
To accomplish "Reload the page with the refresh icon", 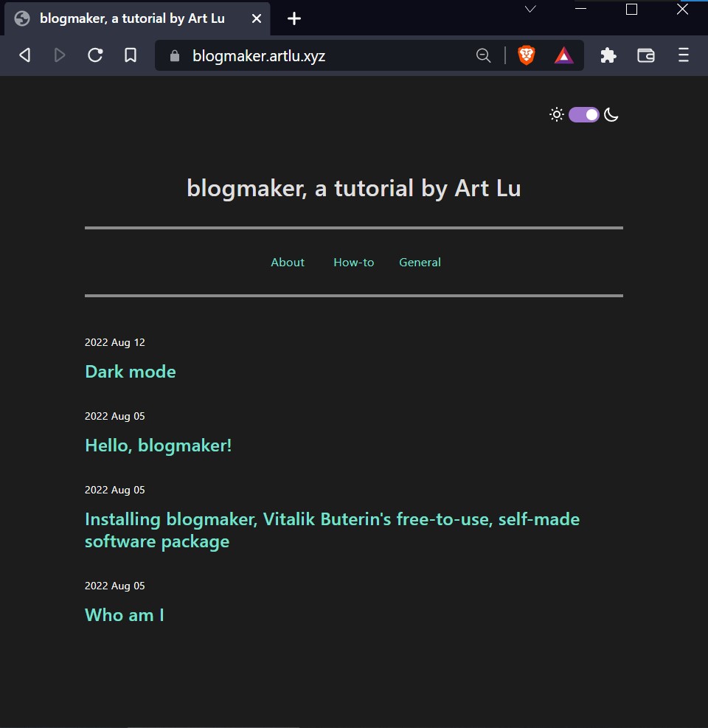I will coord(95,55).
